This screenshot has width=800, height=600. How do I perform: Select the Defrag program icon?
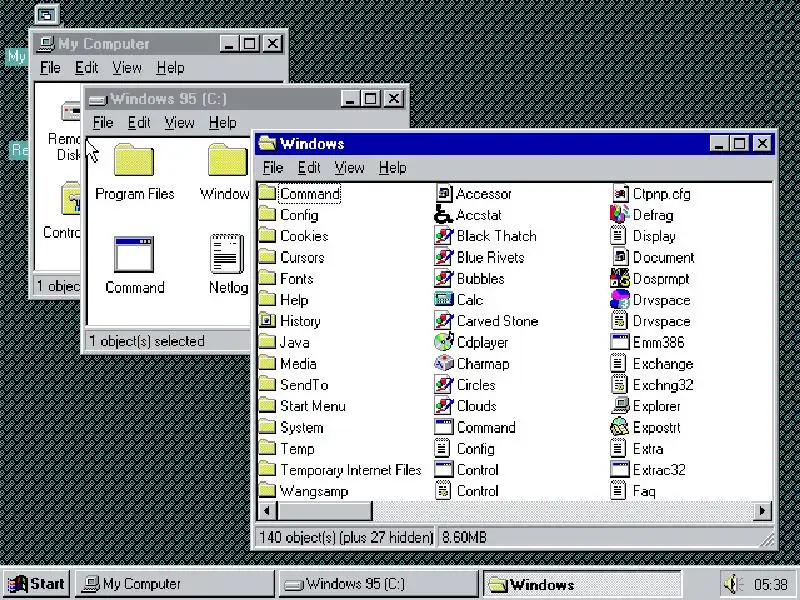point(619,215)
